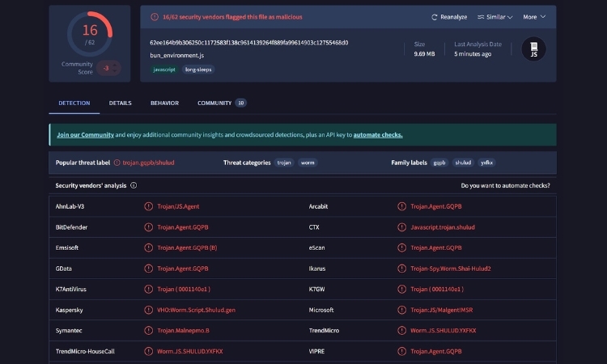Click the shulud family label chip
Viewport: 607px width, 364px height.
tap(462, 163)
